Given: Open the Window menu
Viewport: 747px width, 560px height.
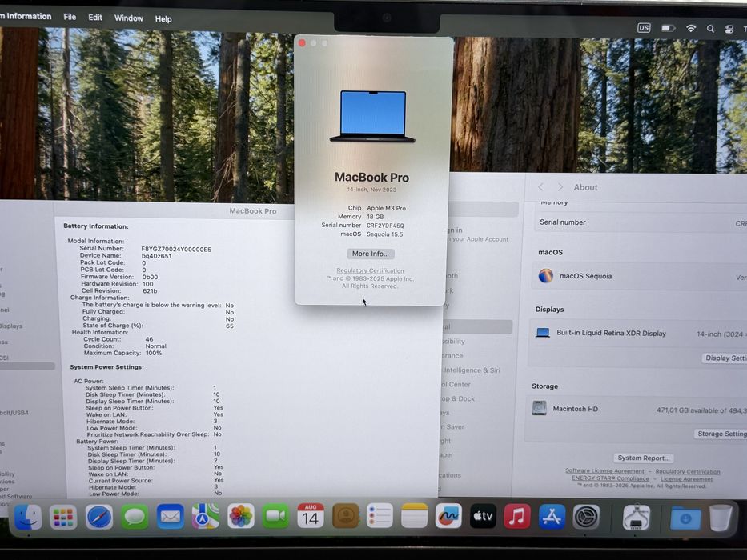Looking at the screenshot, I should pos(129,18).
